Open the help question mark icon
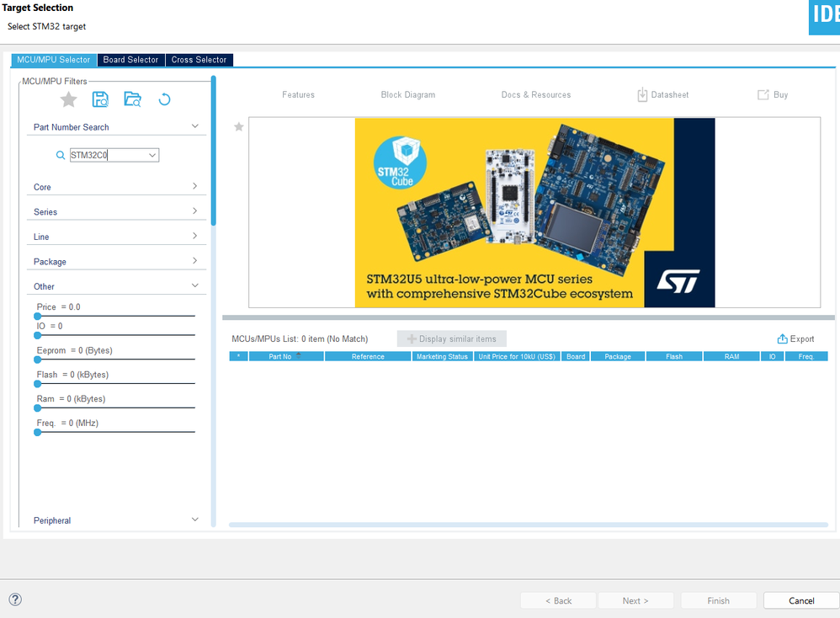Image resolution: width=840 pixels, height=618 pixels. click(15, 599)
